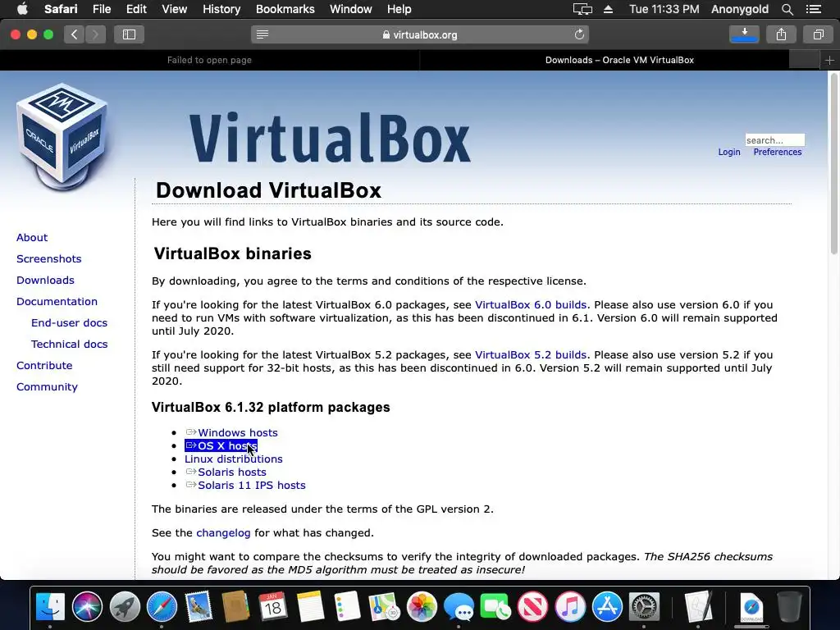
Task: Open System Preferences gear in Dock
Action: pos(644,606)
